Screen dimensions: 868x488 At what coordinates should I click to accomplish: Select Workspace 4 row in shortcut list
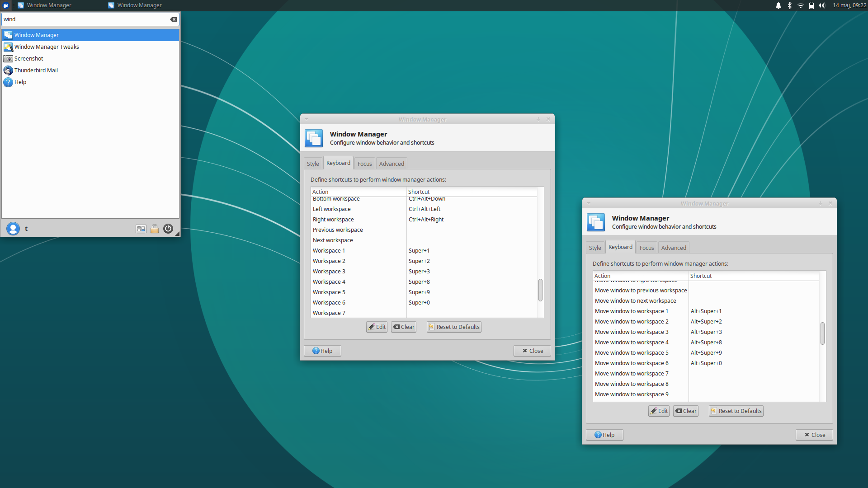click(x=329, y=282)
